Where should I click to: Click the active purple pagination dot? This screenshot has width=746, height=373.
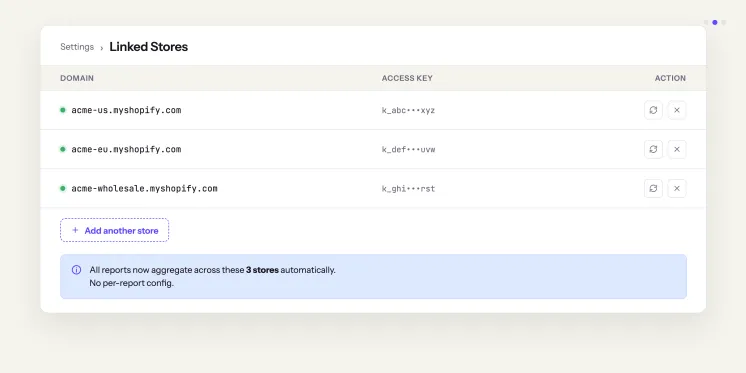click(x=715, y=22)
